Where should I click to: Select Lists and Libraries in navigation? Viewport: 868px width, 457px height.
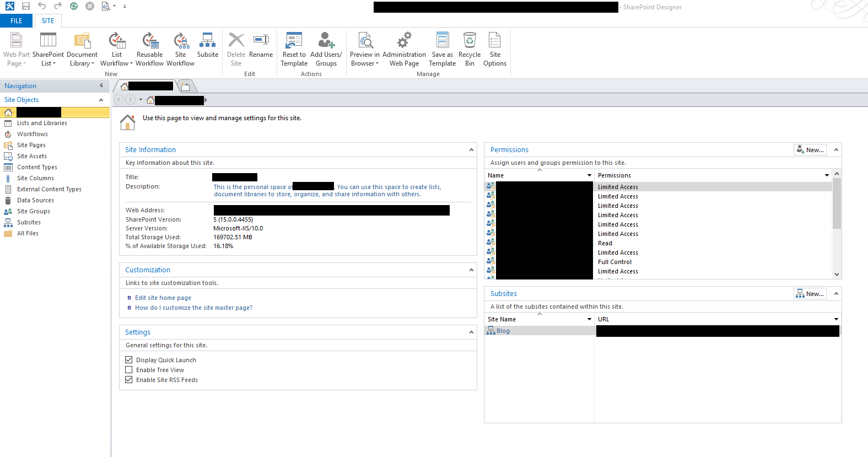click(42, 123)
